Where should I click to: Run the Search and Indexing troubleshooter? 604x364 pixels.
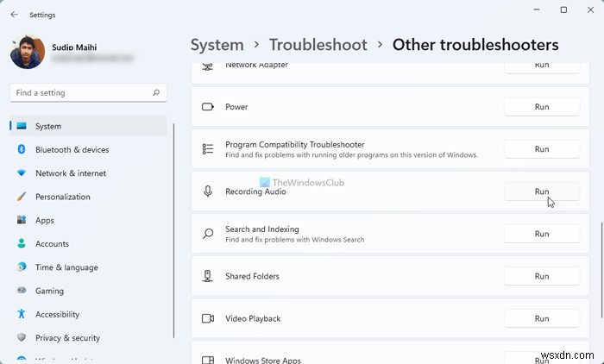[x=541, y=234]
